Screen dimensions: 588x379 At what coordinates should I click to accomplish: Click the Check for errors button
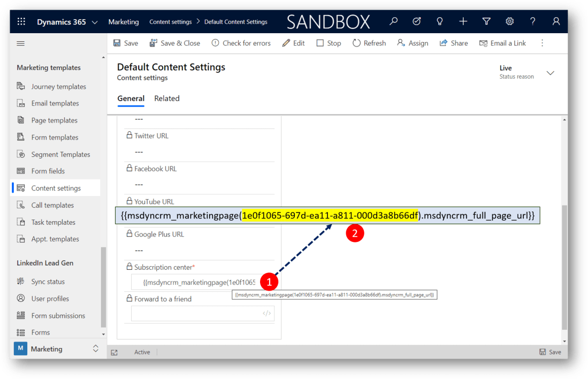[x=241, y=43]
